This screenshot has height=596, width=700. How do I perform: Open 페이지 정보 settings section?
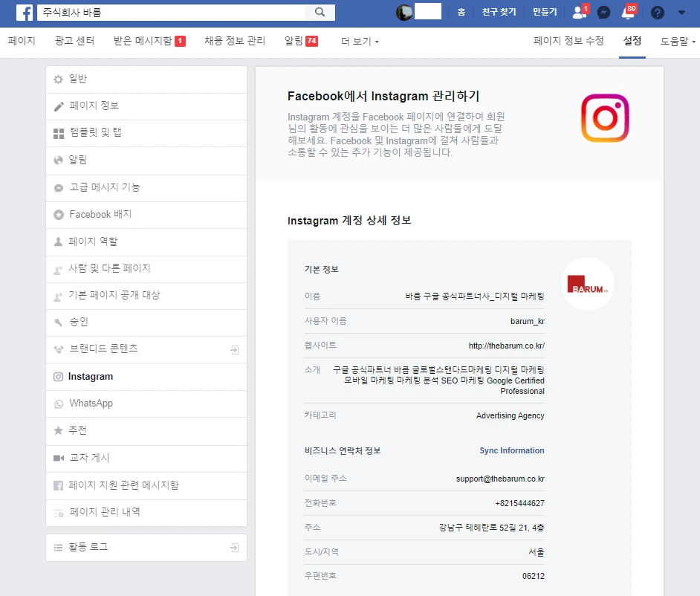pyautogui.click(x=146, y=106)
